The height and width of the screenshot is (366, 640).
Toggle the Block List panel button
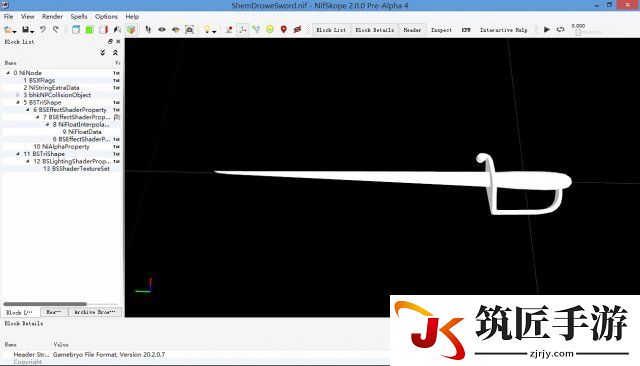coord(331,30)
